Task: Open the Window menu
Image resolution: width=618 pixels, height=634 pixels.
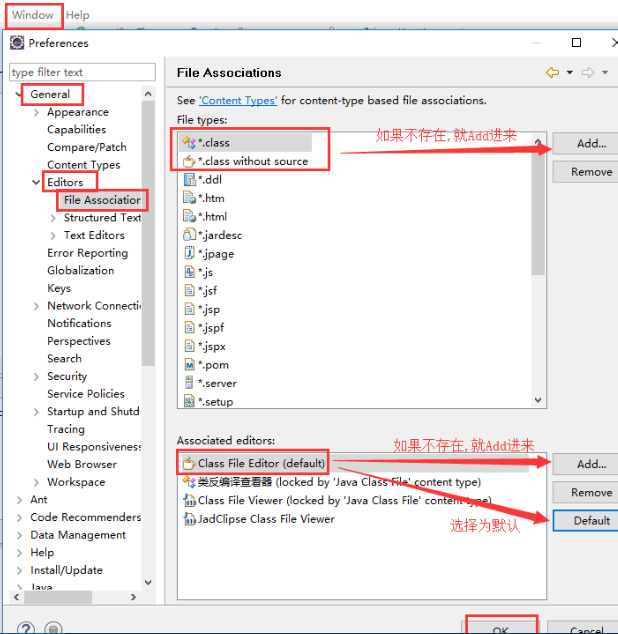Action: tap(33, 15)
